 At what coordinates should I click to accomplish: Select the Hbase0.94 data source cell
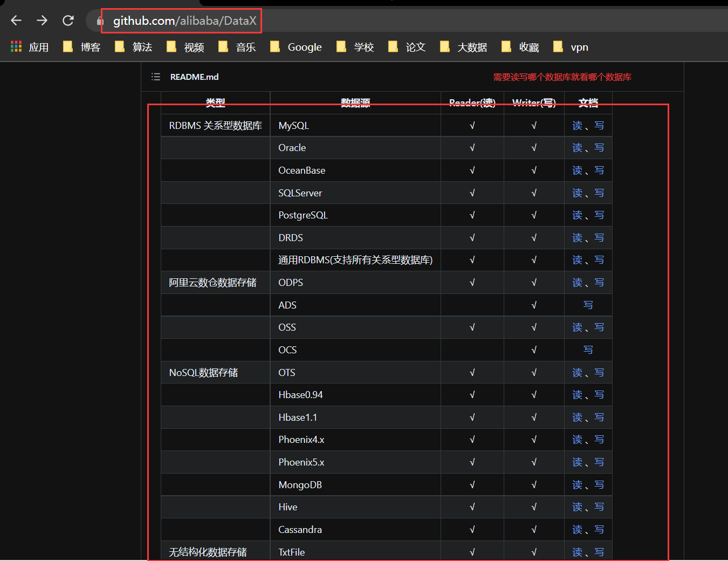click(355, 395)
